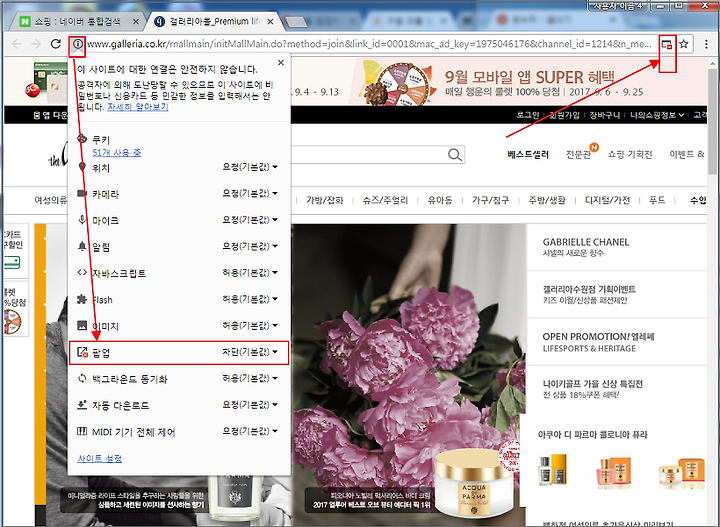720x527 pixels.
Task: Open 장바구니 link
Action: point(605,115)
